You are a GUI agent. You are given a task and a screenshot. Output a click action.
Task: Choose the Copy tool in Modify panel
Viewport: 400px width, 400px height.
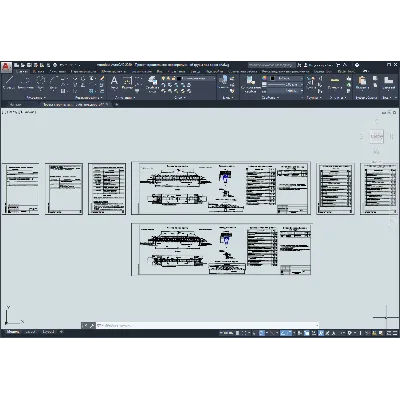pyautogui.click(x=75, y=85)
